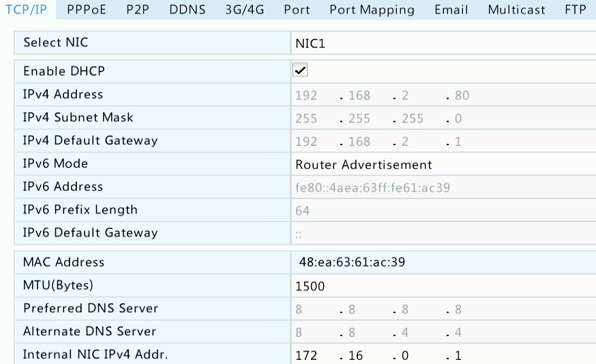Switch to the PPPoE tab
Screen dimensions: 596x364
(87, 10)
